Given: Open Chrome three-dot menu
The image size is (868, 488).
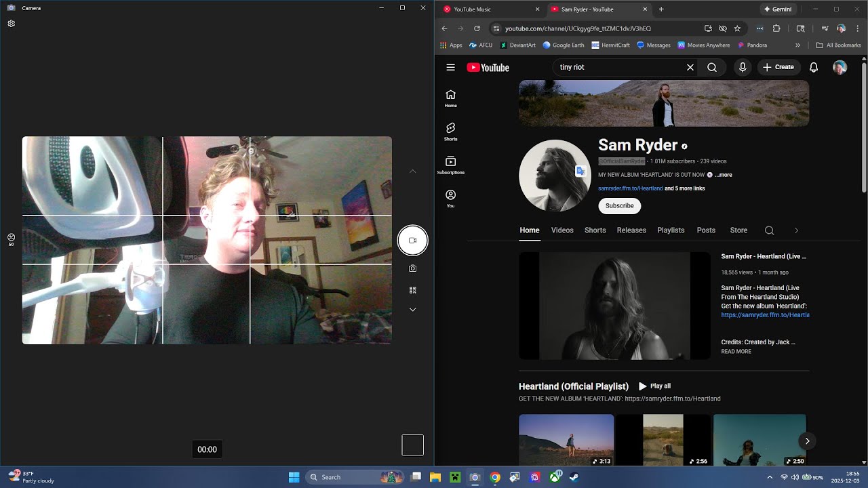Looking at the screenshot, I should 857,28.
